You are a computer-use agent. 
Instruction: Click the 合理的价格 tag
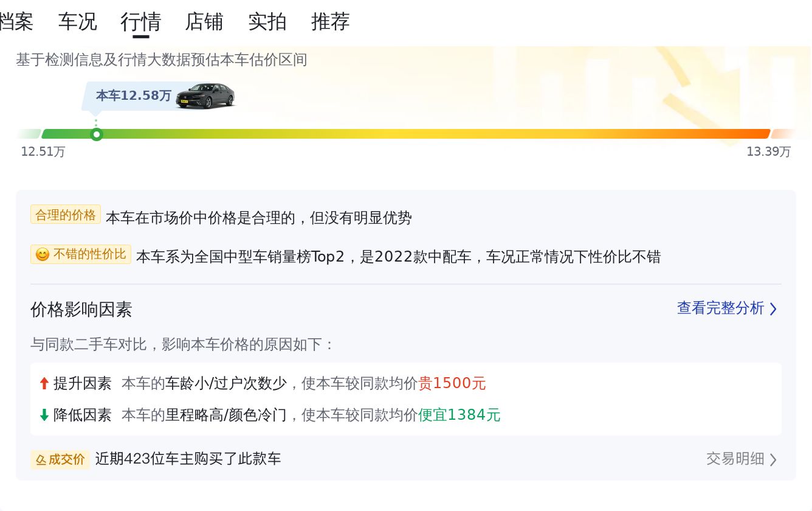[x=66, y=215]
